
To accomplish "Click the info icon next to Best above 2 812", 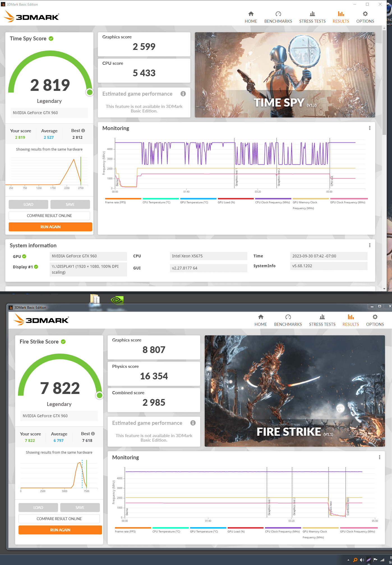I will [x=83, y=131].
